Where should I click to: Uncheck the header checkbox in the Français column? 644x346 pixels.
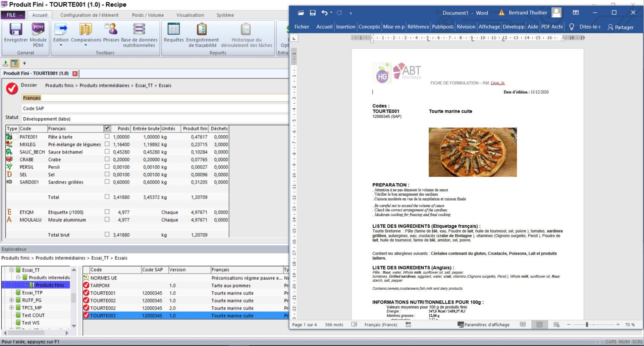[107, 128]
